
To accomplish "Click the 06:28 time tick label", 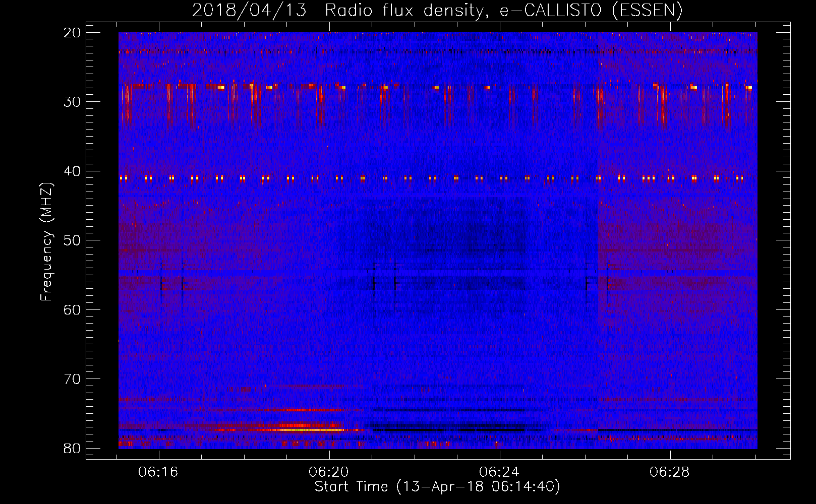I will (670, 472).
